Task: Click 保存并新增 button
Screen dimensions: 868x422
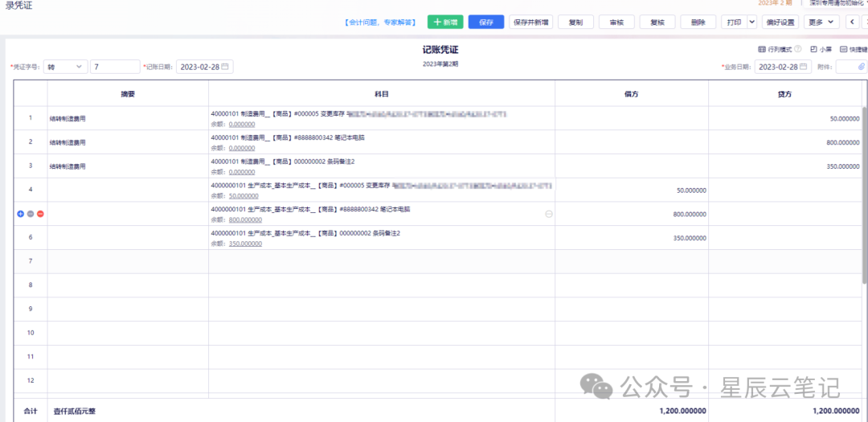Action: tap(530, 23)
